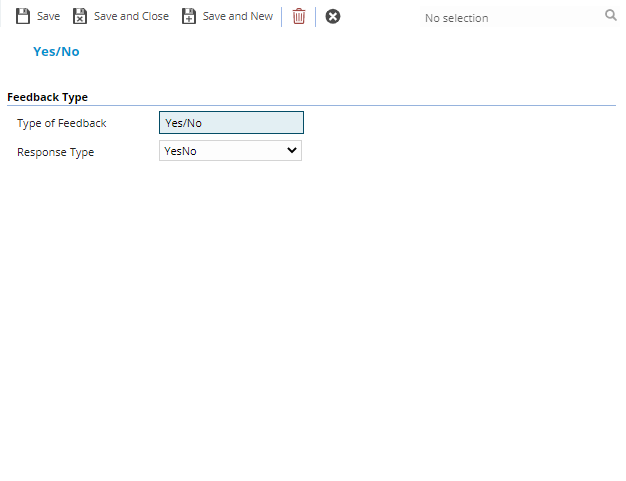Delete record using the red trash icon
Viewport: 626px width, 481px height.
pos(298,16)
